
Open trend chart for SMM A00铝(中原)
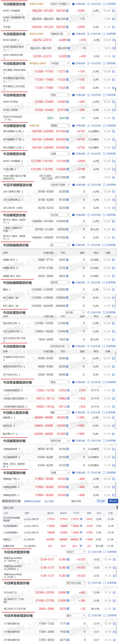coord(114,56)
